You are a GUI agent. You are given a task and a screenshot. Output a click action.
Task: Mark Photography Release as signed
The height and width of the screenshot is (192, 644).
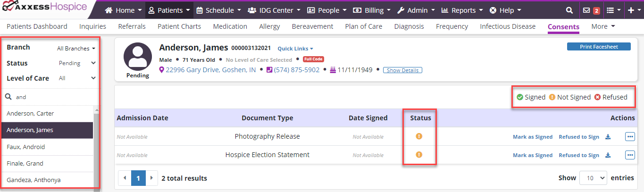pyautogui.click(x=532, y=137)
